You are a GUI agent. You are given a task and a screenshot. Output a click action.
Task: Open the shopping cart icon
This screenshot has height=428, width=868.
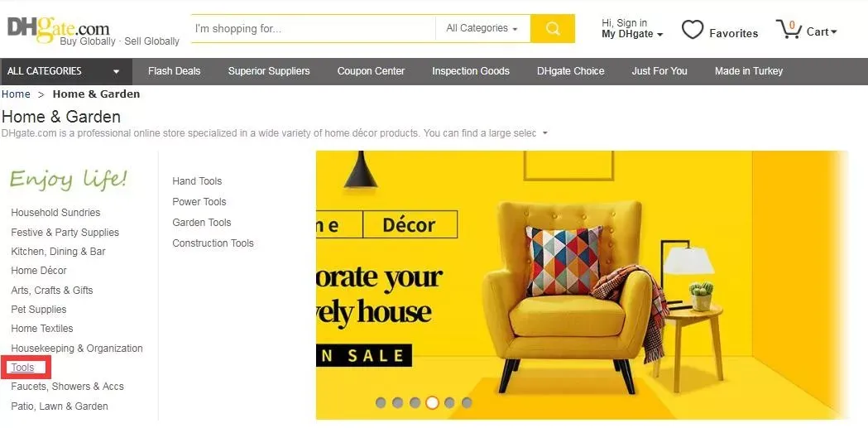[789, 29]
